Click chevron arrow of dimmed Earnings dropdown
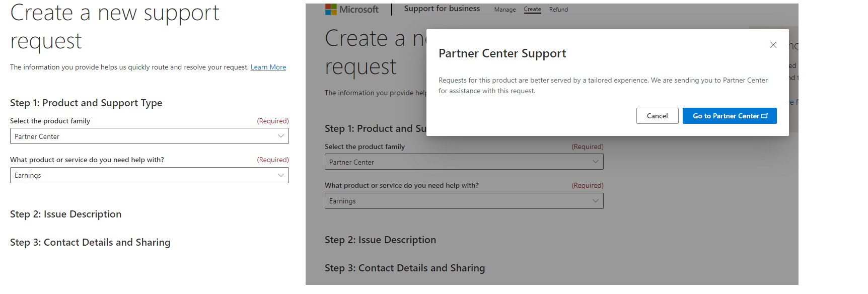 (596, 201)
